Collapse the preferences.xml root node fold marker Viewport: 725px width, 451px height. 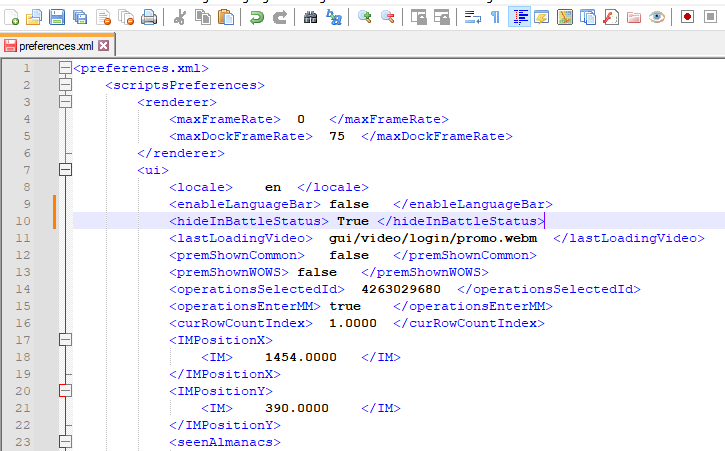(65, 68)
